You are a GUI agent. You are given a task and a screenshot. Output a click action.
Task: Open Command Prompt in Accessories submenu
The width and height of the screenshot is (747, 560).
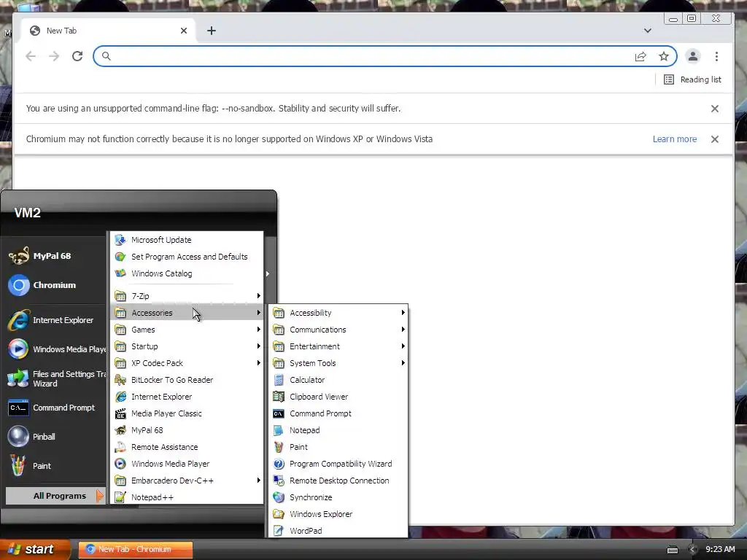point(338,413)
